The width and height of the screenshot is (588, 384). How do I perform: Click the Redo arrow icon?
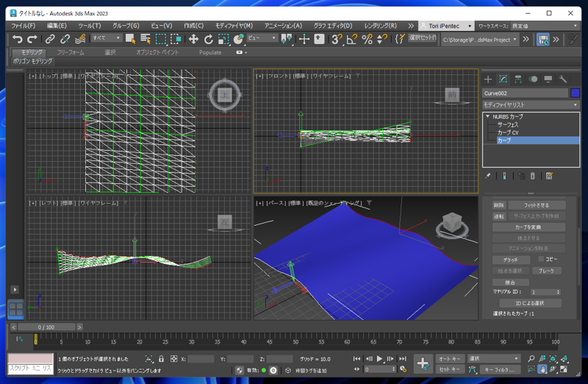pyautogui.click(x=32, y=39)
